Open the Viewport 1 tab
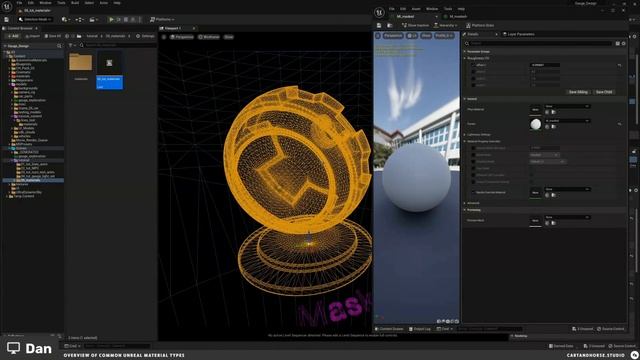Image resolution: width=640 pixels, height=360 pixels. (x=173, y=28)
